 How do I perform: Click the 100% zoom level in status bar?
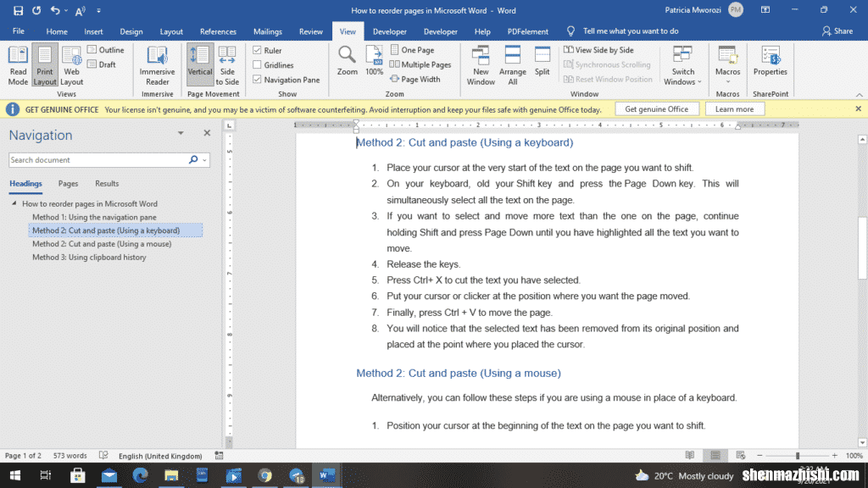854,456
